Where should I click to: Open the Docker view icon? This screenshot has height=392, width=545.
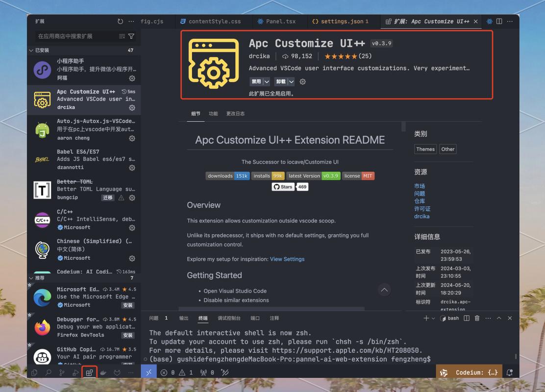pos(103,373)
